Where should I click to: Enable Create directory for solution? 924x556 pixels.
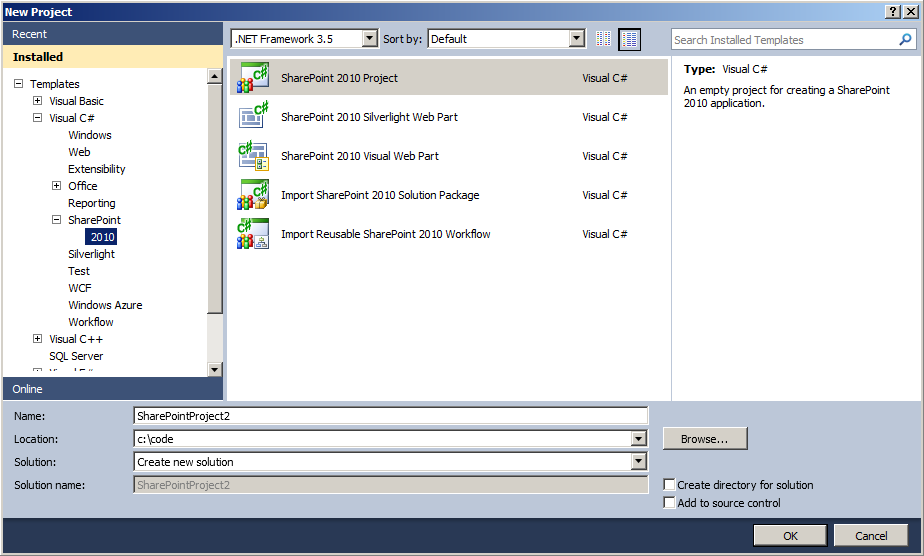tap(669, 485)
